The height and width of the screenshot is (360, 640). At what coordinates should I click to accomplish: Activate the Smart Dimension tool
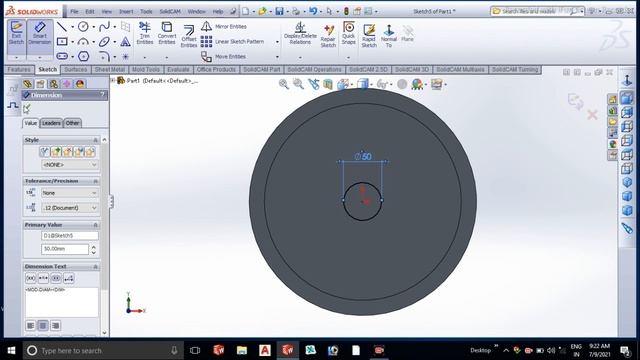pyautogui.click(x=40, y=33)
